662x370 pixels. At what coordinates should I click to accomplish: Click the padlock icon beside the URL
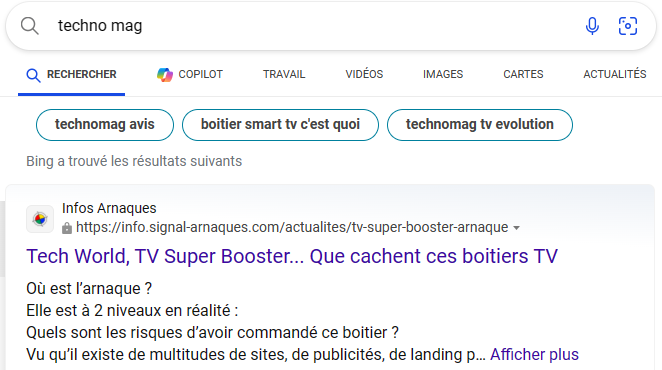(67, 228)
